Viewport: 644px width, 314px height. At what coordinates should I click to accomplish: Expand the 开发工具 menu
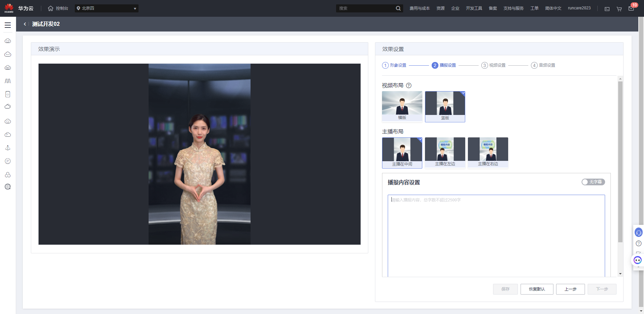(x=474, y=8)
